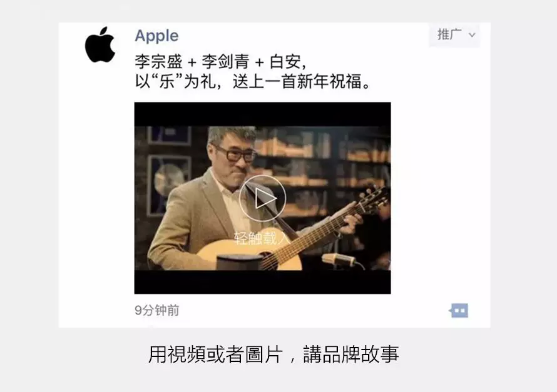Click the bottom black letterbox bar of the video

pos(262,282)
